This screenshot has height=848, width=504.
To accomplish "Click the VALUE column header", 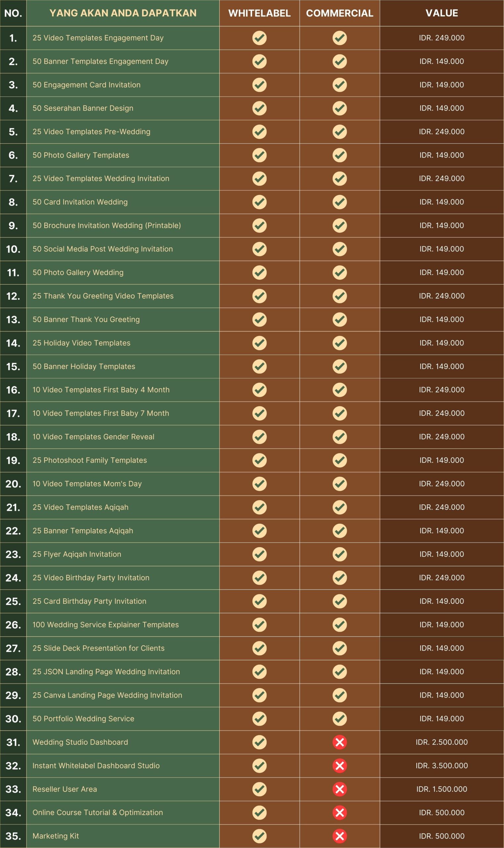I will (442, 13).
